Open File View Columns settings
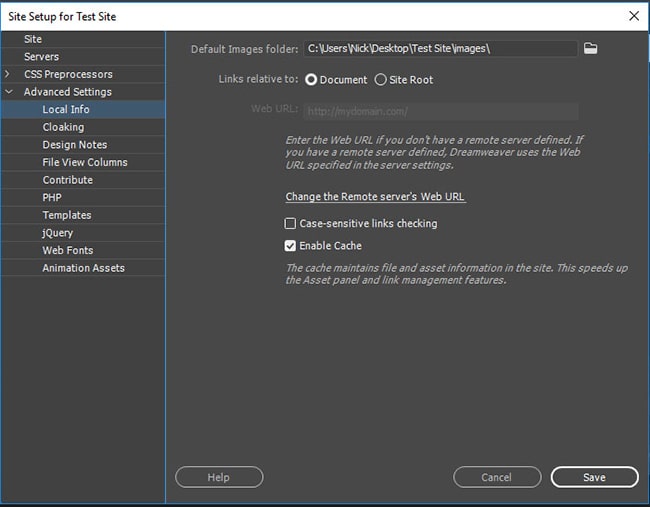 point(83,162)
